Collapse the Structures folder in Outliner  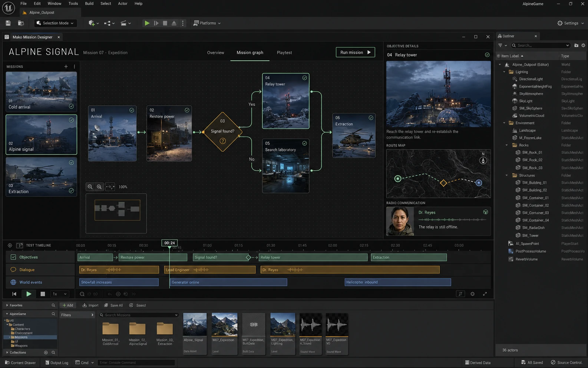point(506,175)
